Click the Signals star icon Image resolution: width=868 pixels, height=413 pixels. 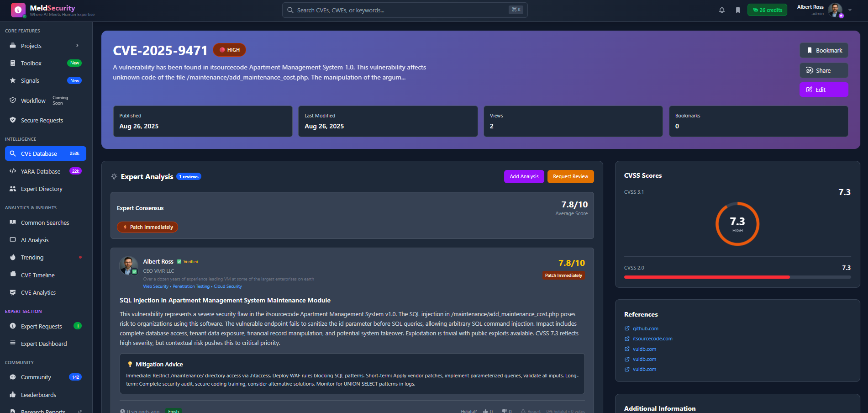tap(13, 80)
